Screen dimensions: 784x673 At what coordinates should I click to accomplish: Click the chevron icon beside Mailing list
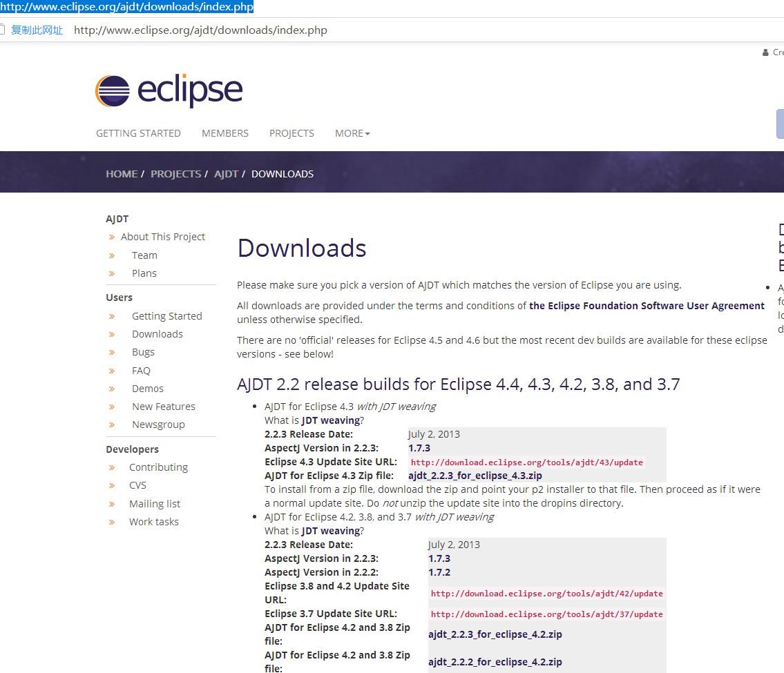pos(111,504)
